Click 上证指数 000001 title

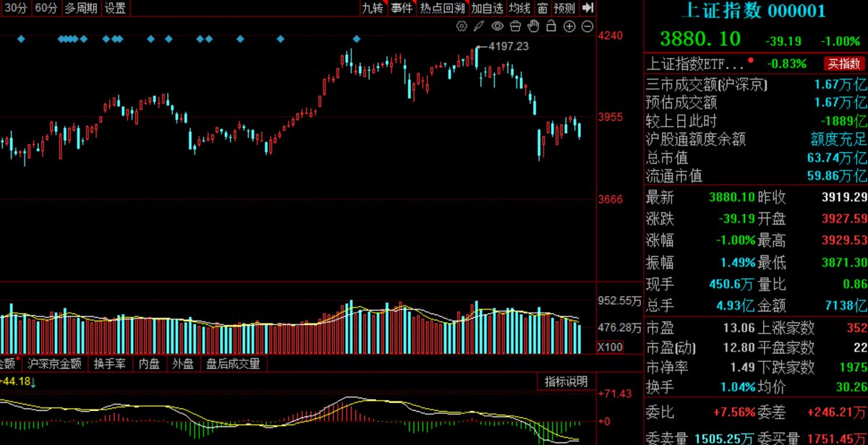tap(754, 10)
